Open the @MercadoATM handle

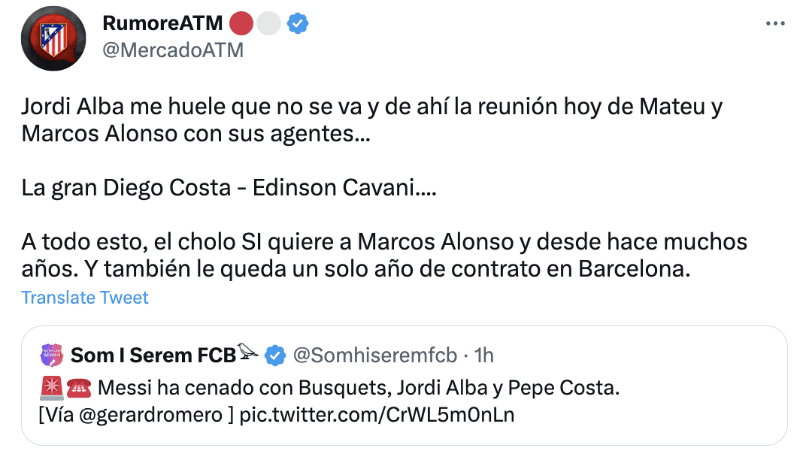[173, 50]
